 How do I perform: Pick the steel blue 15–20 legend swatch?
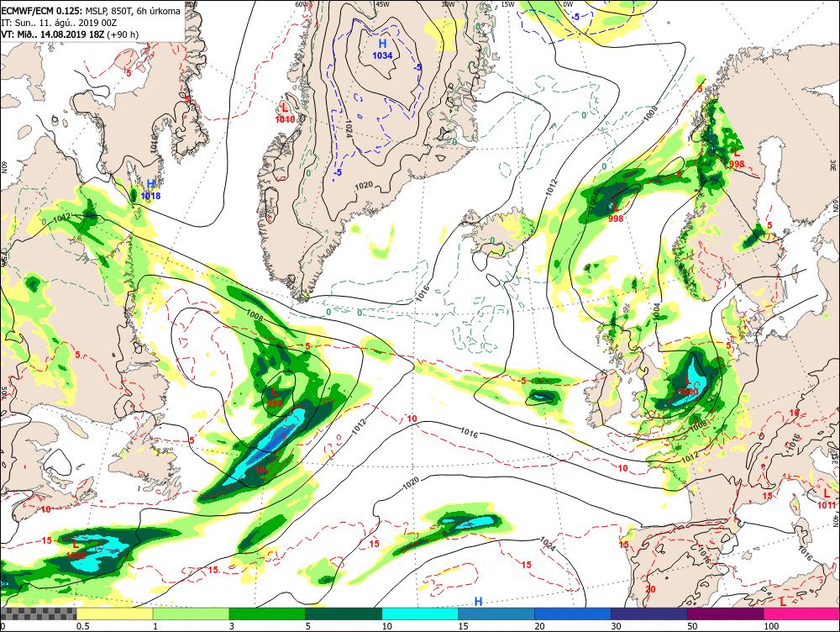(x=496, y=614)
